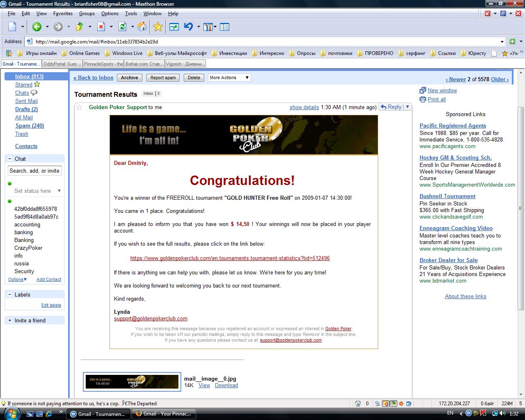Click the Stop loading icon

click(x=101, y=27)
